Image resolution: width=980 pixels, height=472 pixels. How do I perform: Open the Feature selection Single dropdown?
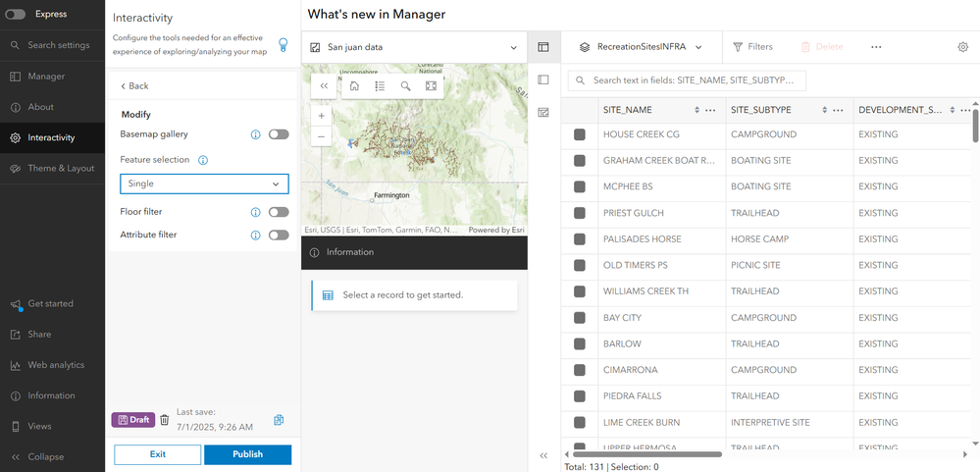tap(204, 184)
